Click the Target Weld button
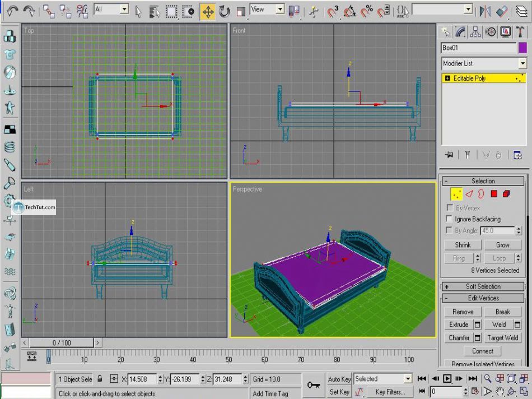 [502, 338]
